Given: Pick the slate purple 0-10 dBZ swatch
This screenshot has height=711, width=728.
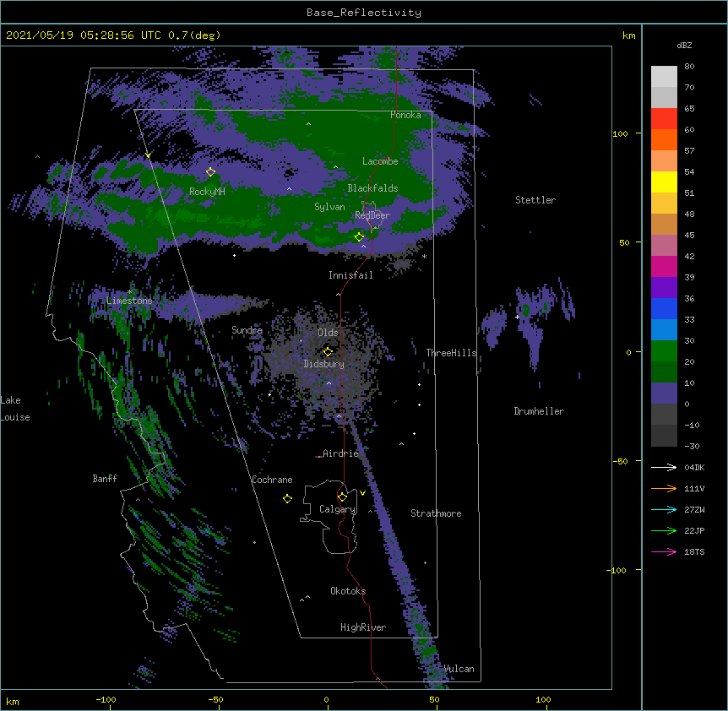Looking at the screenshot, I should coord(664,393).
